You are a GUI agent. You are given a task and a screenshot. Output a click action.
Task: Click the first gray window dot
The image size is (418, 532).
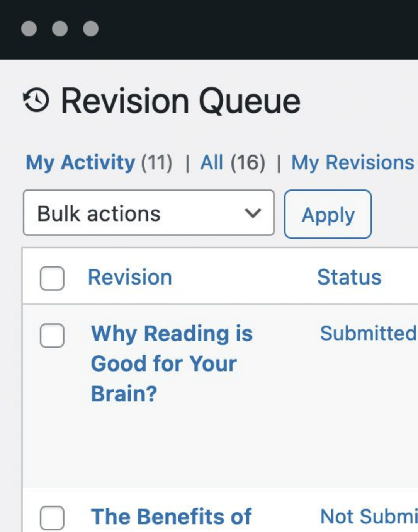(x=29, y=29)
